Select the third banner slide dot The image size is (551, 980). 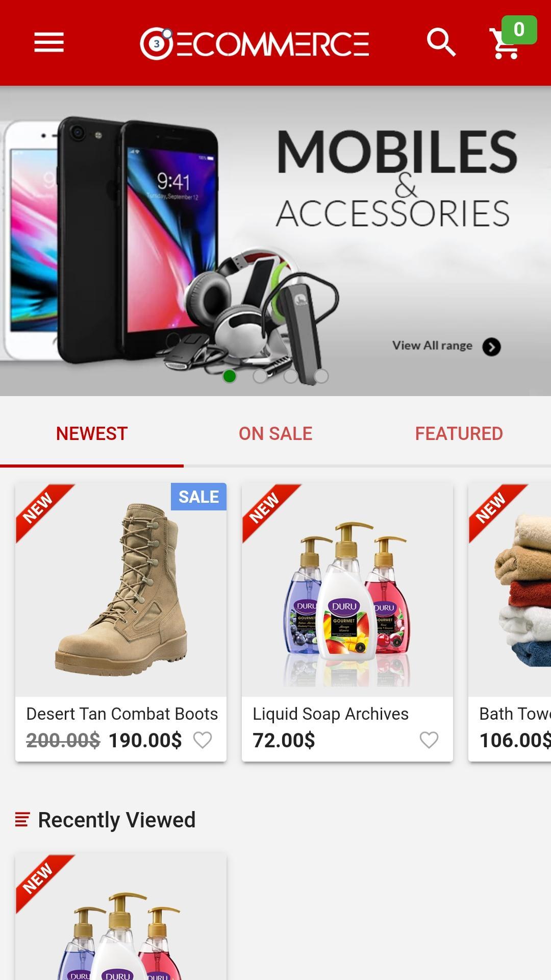pos(291,376)
